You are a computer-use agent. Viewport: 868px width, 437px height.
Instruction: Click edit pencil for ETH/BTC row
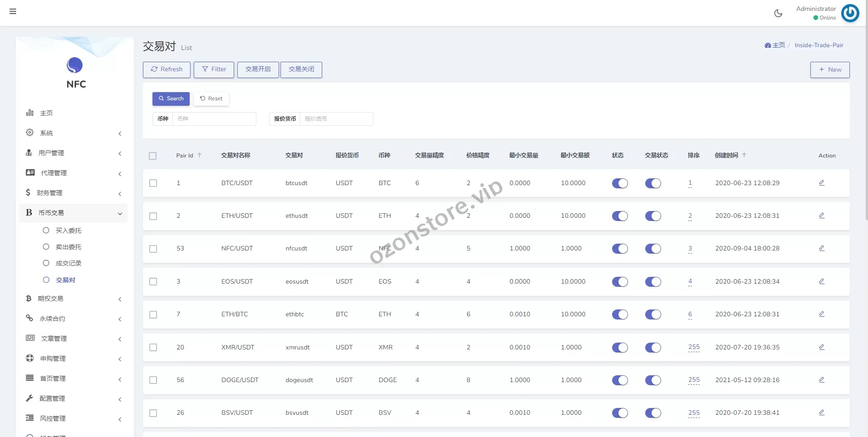coord(821,314)
